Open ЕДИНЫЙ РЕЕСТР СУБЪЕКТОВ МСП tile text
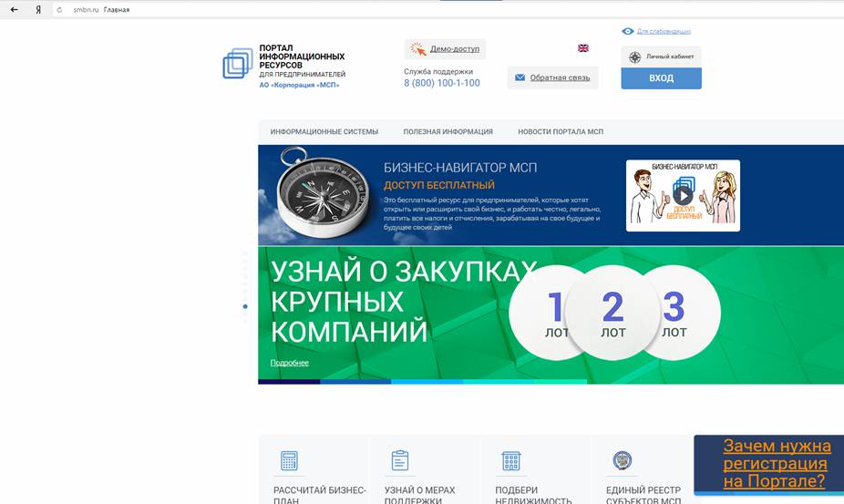 pyautogui.click(x=643, y=496)
